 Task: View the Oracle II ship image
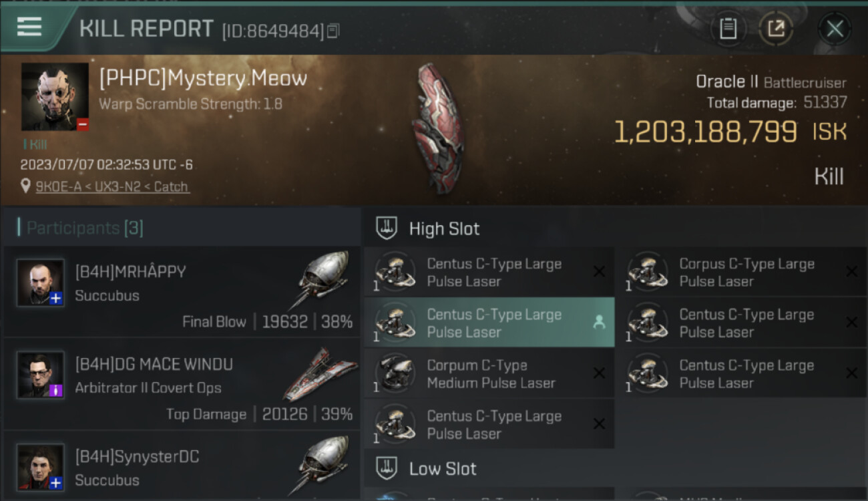click(x=437, y=127)
